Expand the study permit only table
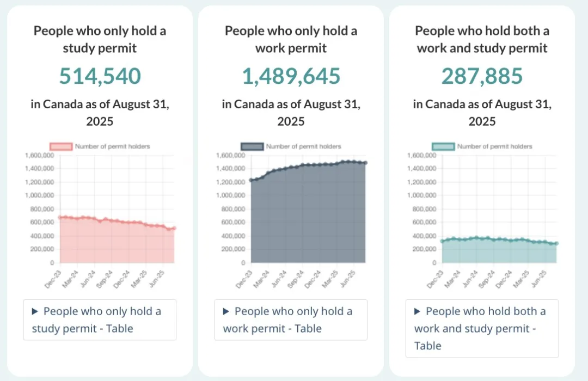Screen dimensions: 588x381 (x=99, y=319)
